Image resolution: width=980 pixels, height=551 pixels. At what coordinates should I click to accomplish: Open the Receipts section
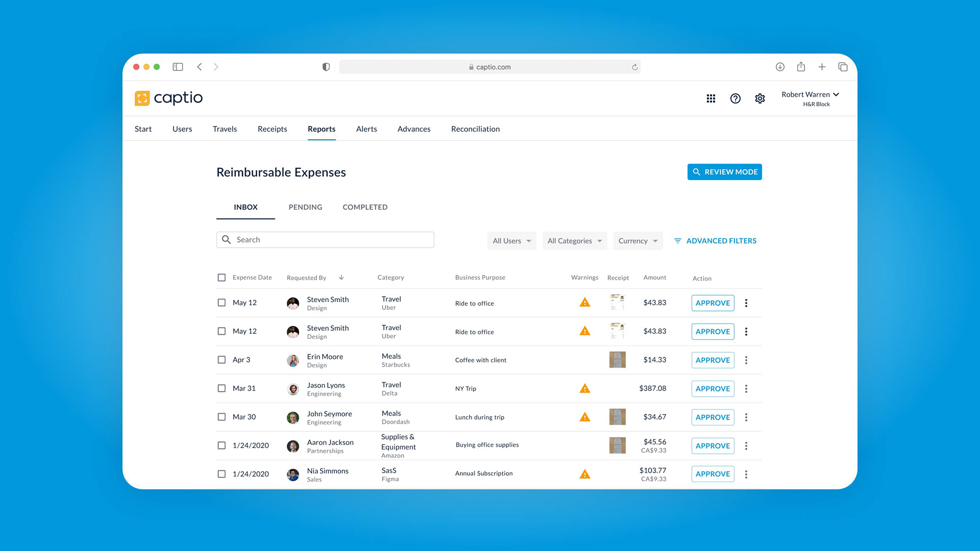pos(272,129)
